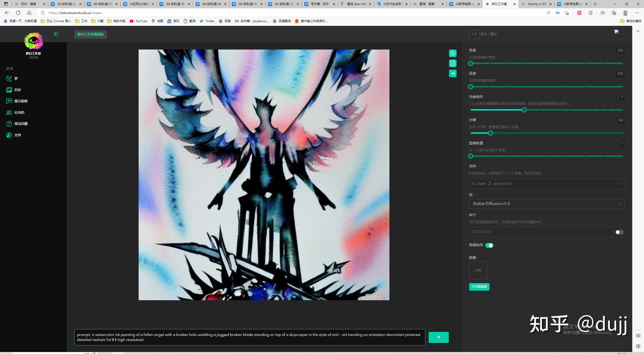
Task: Click into the prompt text field
Action: [x=249, y=337]
